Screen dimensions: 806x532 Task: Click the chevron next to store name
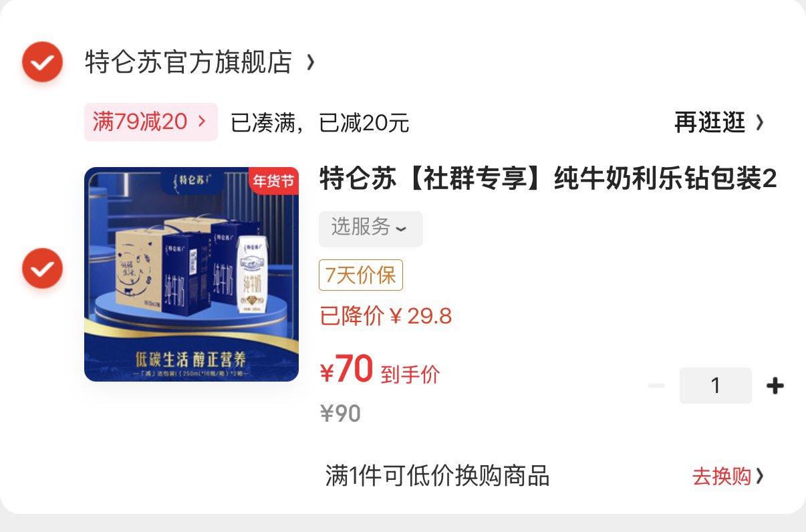309,63
